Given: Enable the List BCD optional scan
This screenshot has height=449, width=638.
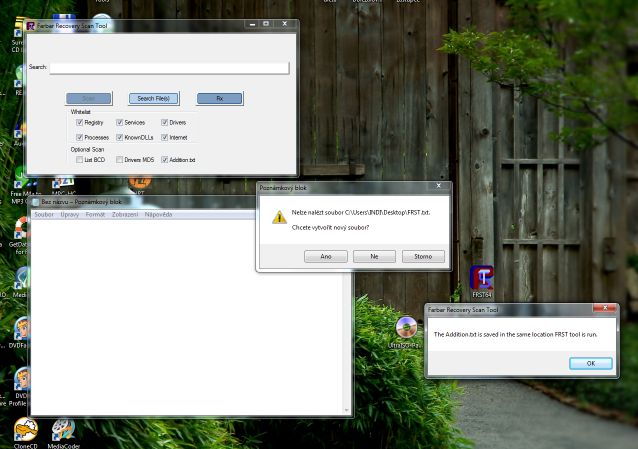Looking at the screenshot, I should 80,160.
